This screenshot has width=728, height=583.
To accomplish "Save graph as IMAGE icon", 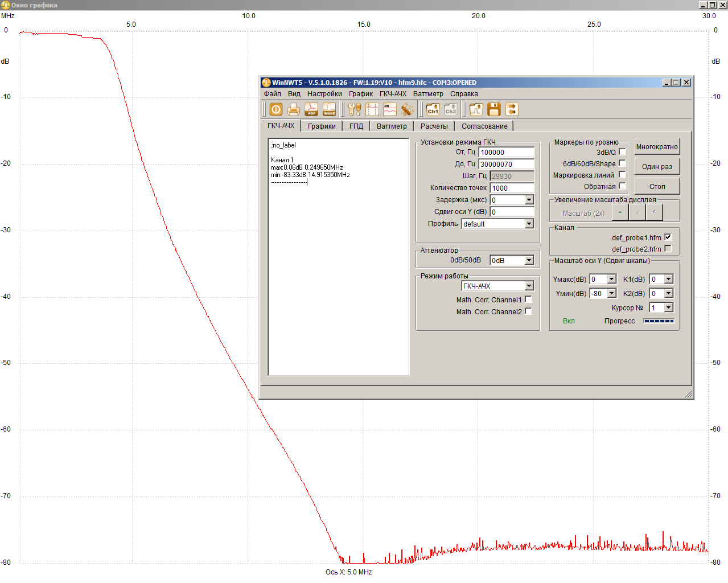I will pos(329,109).
